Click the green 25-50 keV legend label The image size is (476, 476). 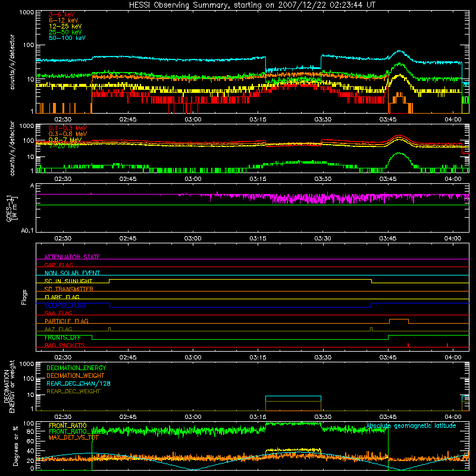65,32
